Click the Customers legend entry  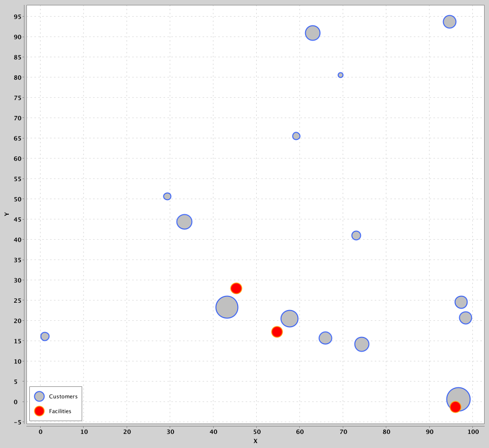tap(56, 396)
